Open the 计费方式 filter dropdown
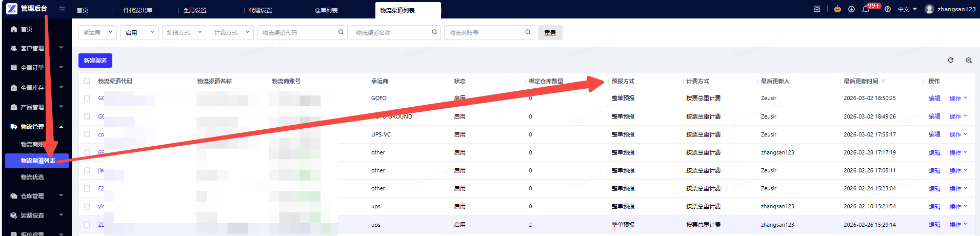Viewport: 980px width, 236px height. [231, 32]
